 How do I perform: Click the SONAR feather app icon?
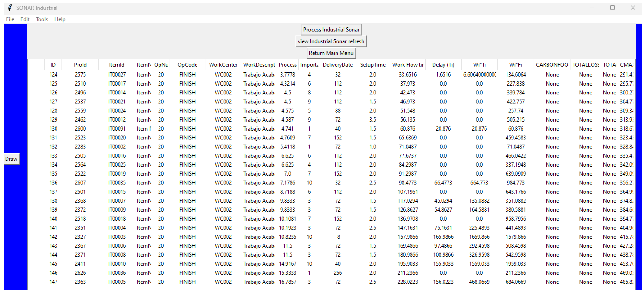click(10, 8)
